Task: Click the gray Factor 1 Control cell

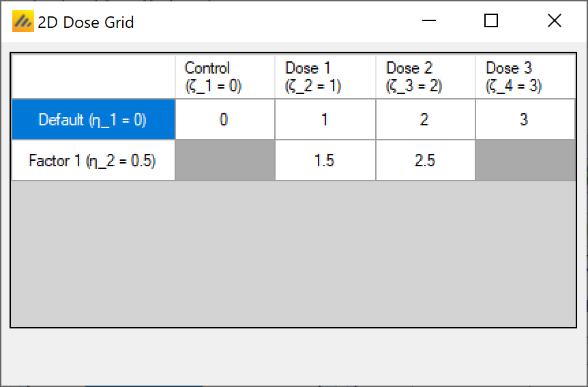Action: pos(225,161)
